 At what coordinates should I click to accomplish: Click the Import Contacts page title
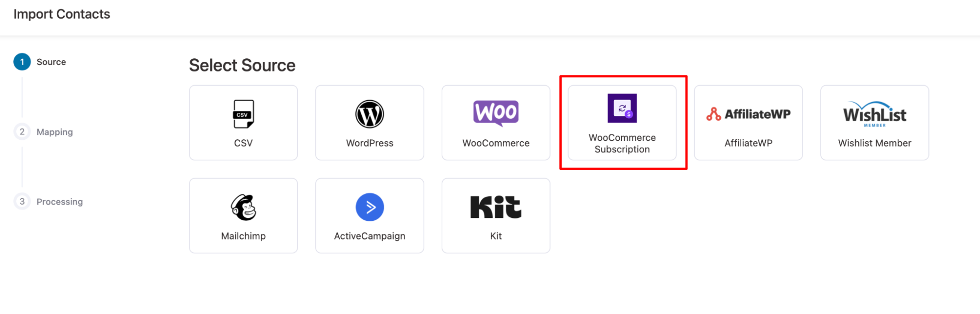61,14
